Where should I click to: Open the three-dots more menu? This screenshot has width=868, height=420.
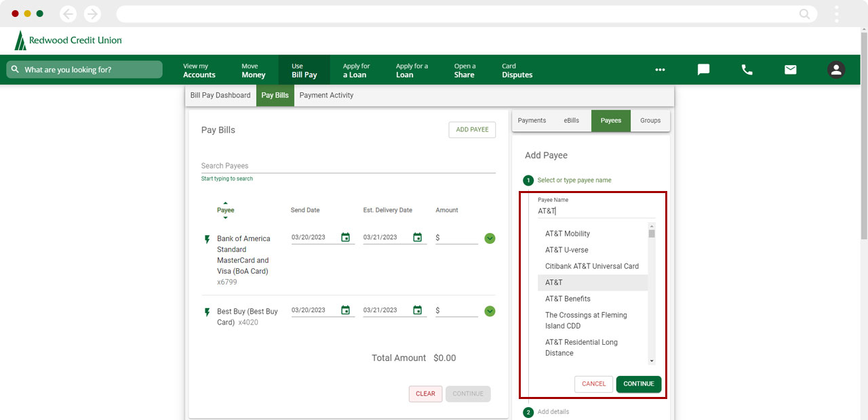click(660, 70)
